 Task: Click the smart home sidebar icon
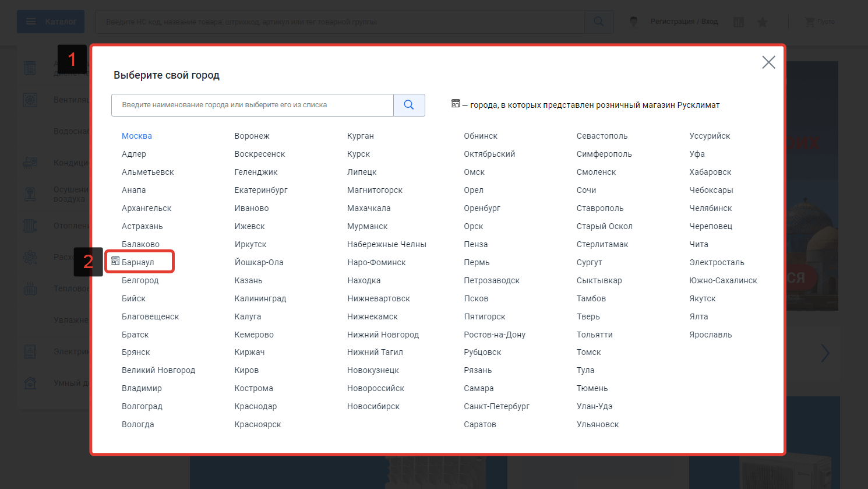30,383
